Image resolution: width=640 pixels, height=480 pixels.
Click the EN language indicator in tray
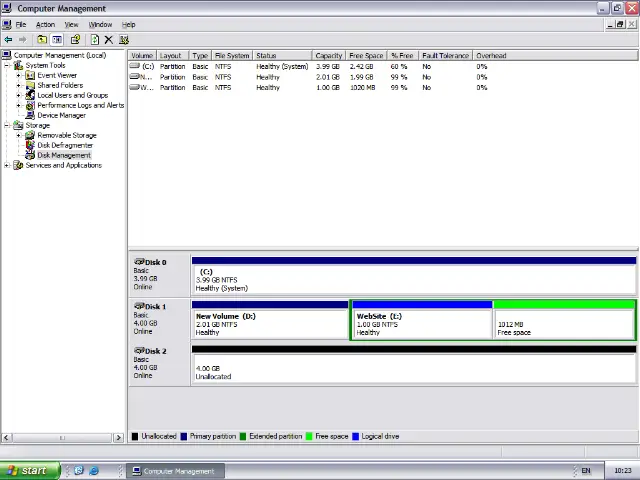pos(586,471)
